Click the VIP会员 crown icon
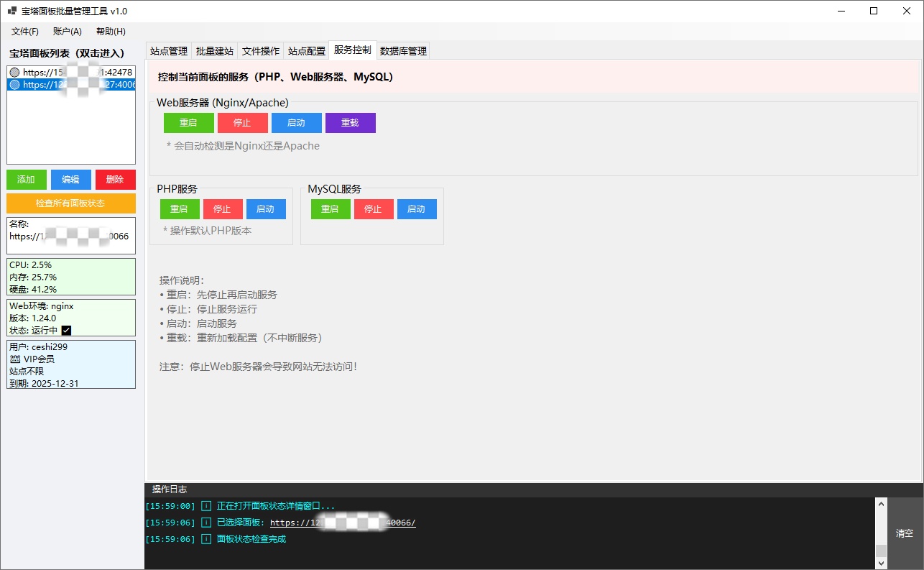The height and width of the screenshot is (570, 924). coord(15,359)
